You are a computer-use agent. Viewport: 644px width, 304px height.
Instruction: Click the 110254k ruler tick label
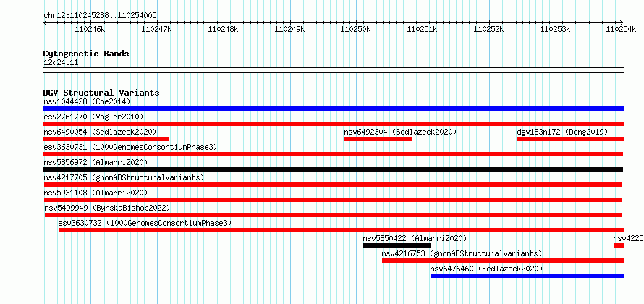(x=621, y=30)
